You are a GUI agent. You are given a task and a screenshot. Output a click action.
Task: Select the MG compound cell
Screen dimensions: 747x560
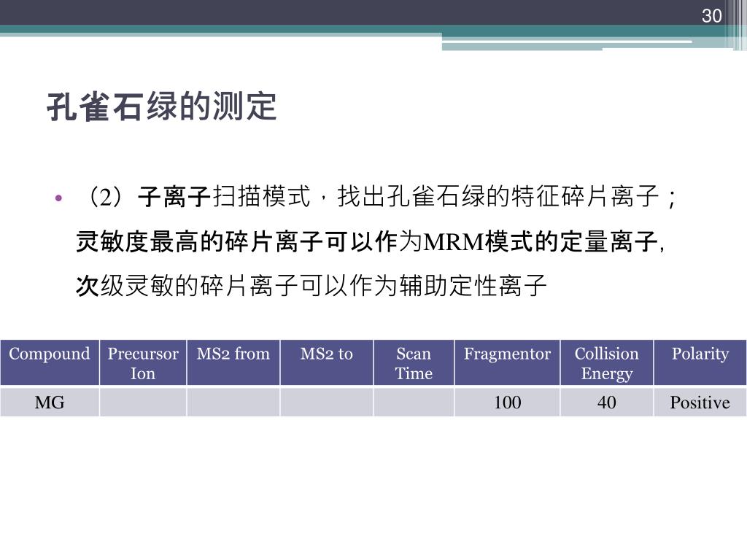[x=50, y=402]
